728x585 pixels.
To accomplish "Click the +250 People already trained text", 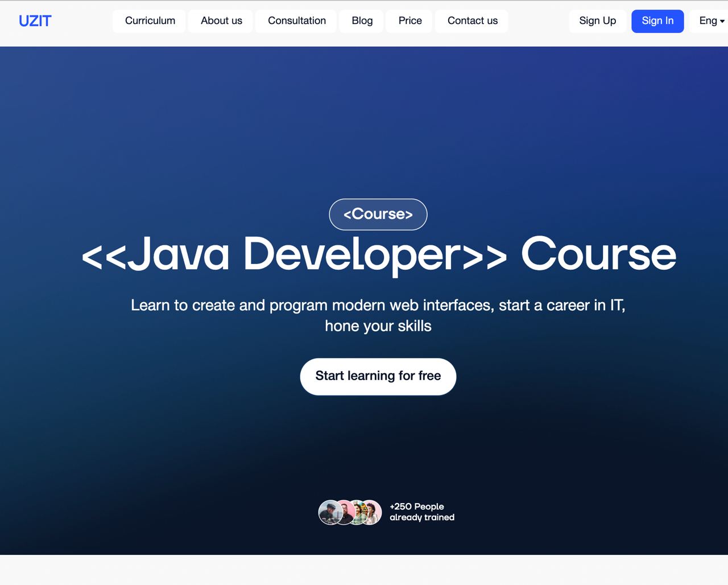I will 421,512.
